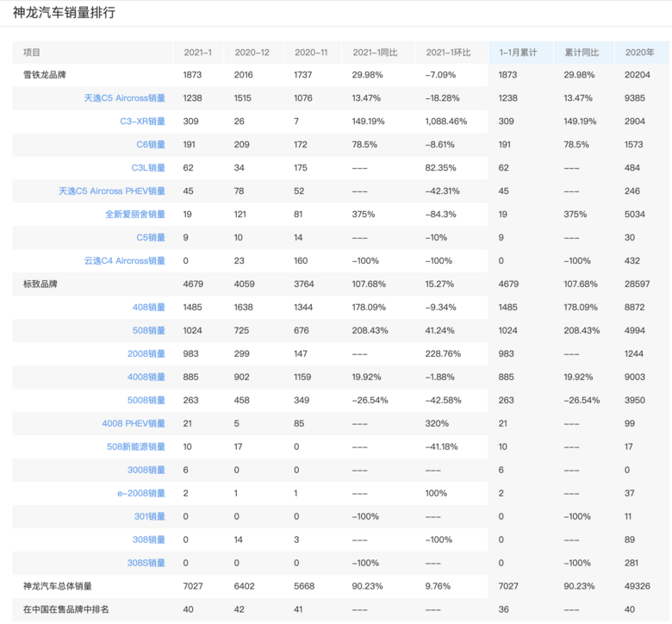
Task: Click the -84.3% value in 全新爱丽舍 row
Action: 440,214
